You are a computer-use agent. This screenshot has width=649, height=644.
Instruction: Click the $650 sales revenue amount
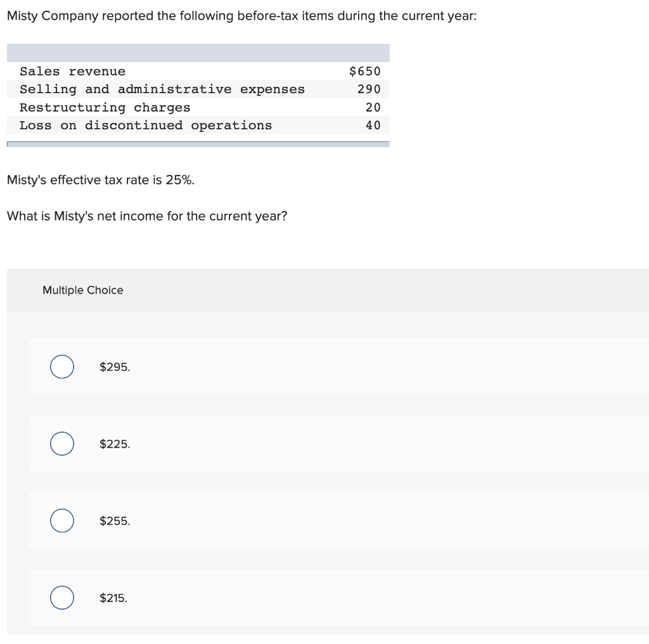(x=364, y=71)
